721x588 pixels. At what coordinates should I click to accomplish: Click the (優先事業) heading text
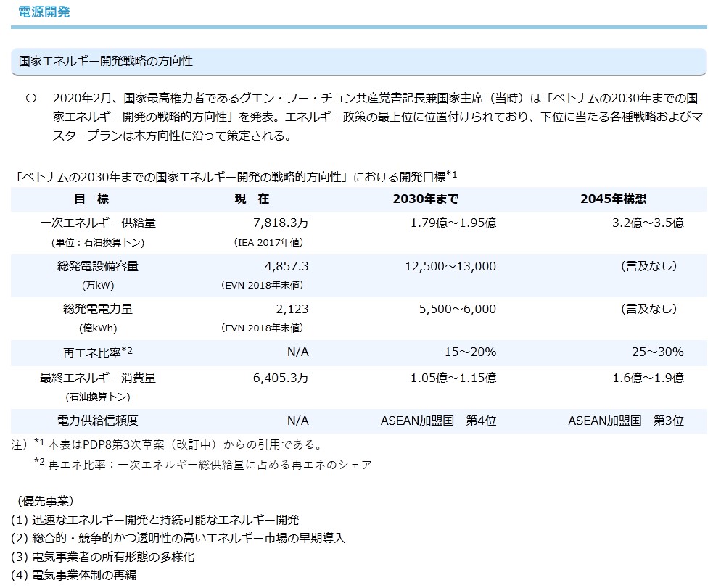pyautogui.click(x=46, y=501)
